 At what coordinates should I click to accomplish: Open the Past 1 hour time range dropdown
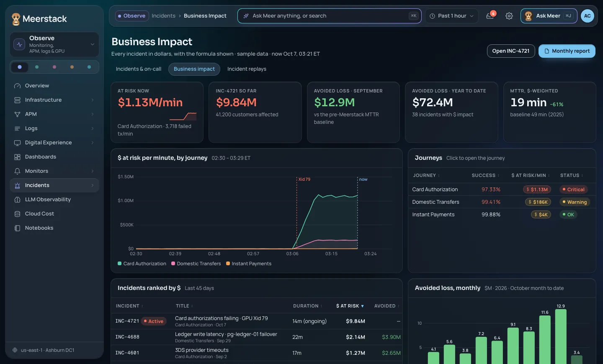pos(451,16)
